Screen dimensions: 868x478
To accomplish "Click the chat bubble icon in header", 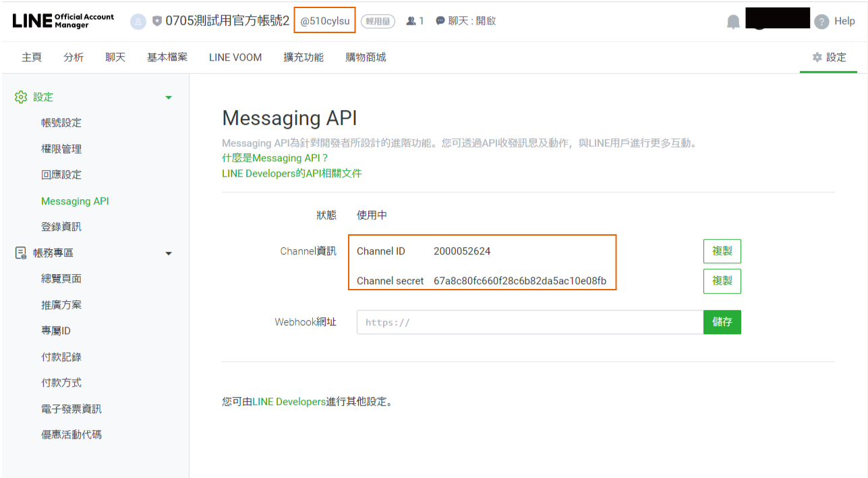I will (x=440, y=21).
